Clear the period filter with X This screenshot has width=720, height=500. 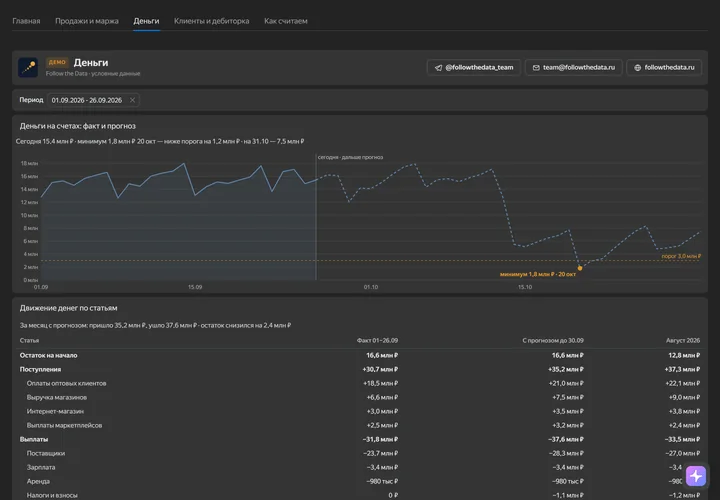click(x=132, y=100)
